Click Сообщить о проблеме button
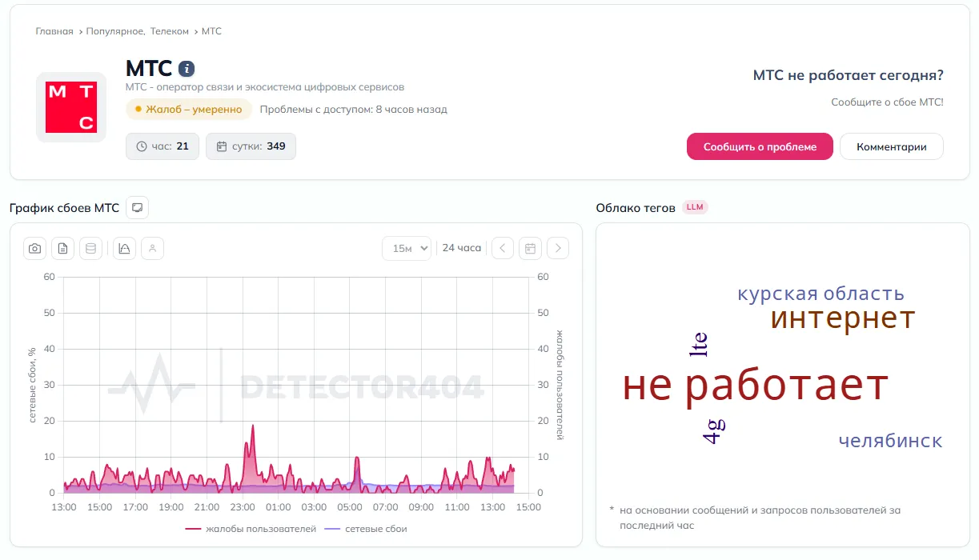The width and height of the screenshot is (979, 560). tap(760, 146)
